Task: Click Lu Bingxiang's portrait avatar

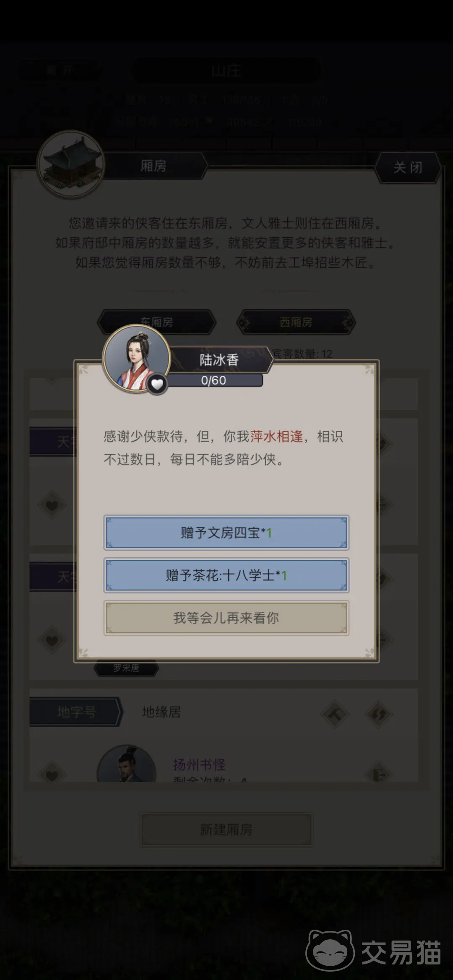Action: pos(137,359)
